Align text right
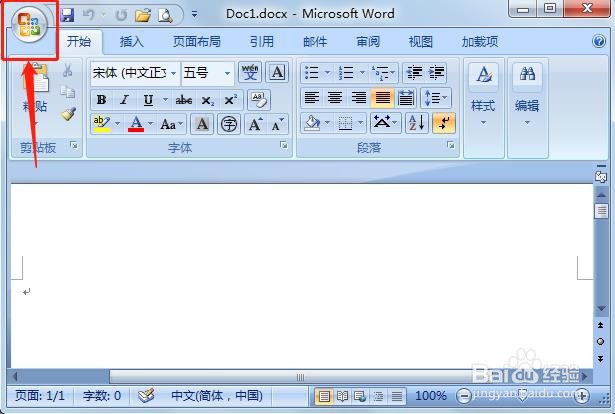 [358, 98]
